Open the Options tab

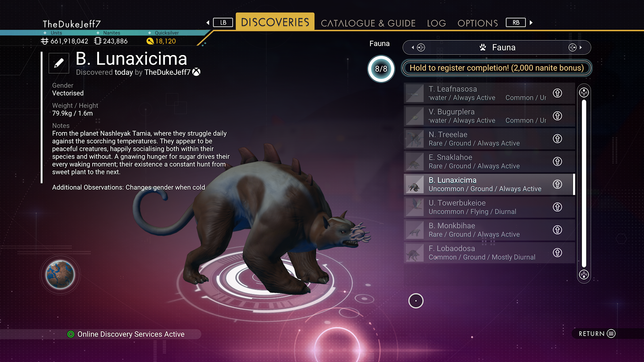pos(478,23)
